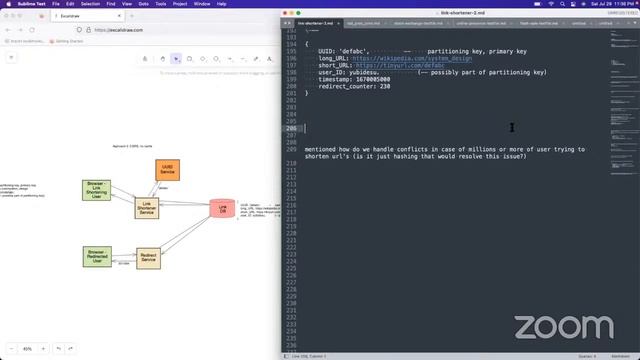Open the Help menu
This screenshot has width=640, height=360.
(x=222, y=4)
